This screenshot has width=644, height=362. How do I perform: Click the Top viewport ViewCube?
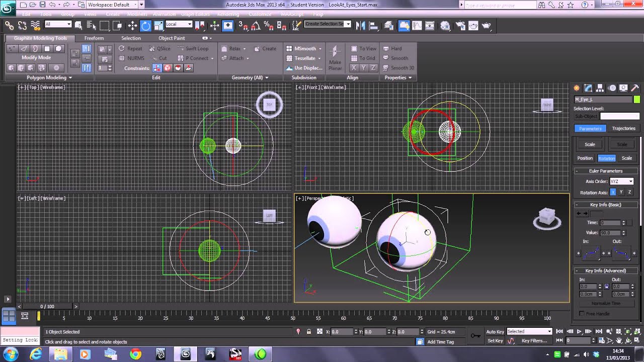coord(269,105)
